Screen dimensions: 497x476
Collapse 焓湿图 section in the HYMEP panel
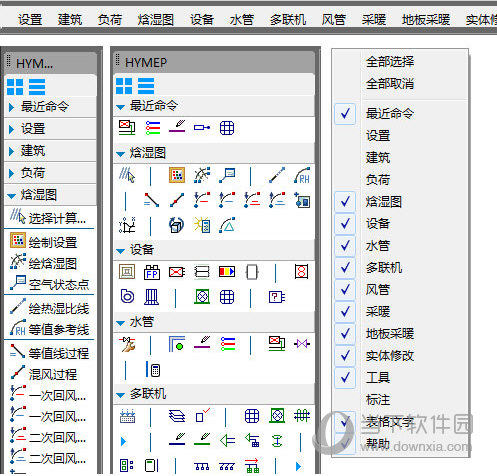(214, 153)
